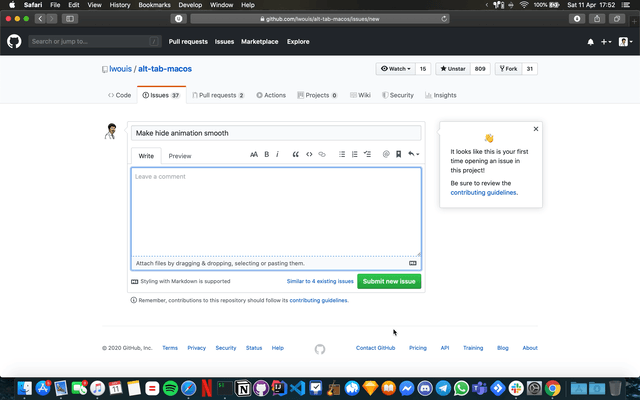Image resolution: width=640 pixels, height=400 pixels.
Task: Insert code using the code icon
Action: (309, 154)
